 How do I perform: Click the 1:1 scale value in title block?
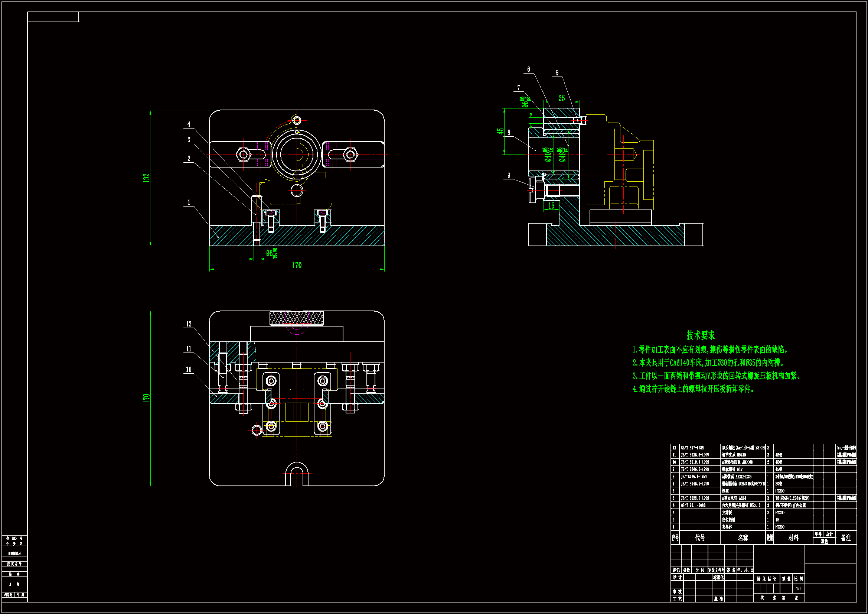coord(799,589)
